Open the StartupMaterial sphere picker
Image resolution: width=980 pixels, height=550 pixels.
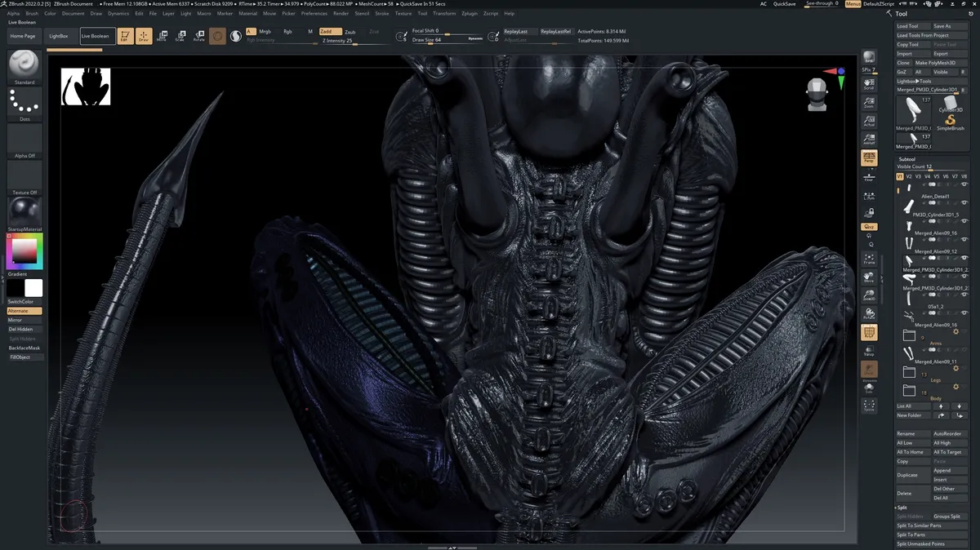coord(24,214)
